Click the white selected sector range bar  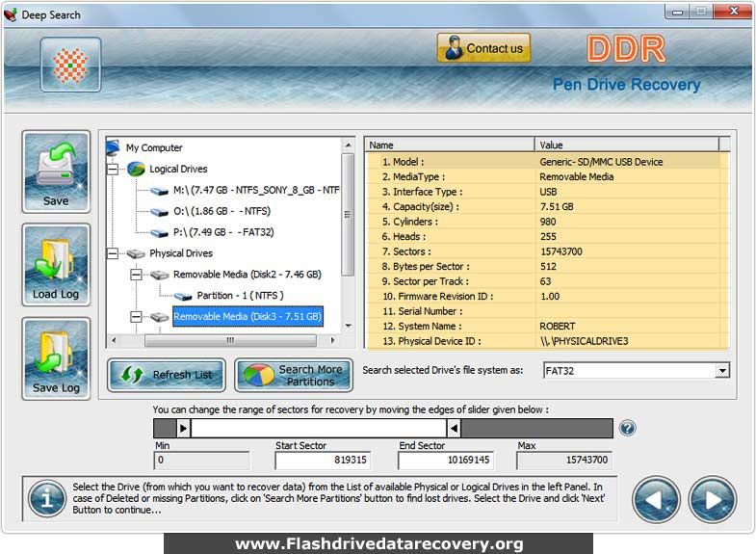[319, 428]
